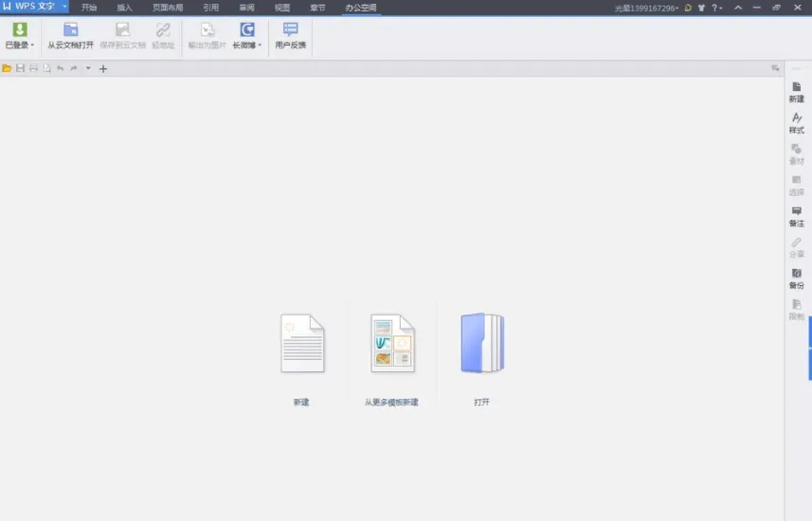Open 备注 in the right sidebar
This screenshot has width=812, height=521.
point(797,217)
